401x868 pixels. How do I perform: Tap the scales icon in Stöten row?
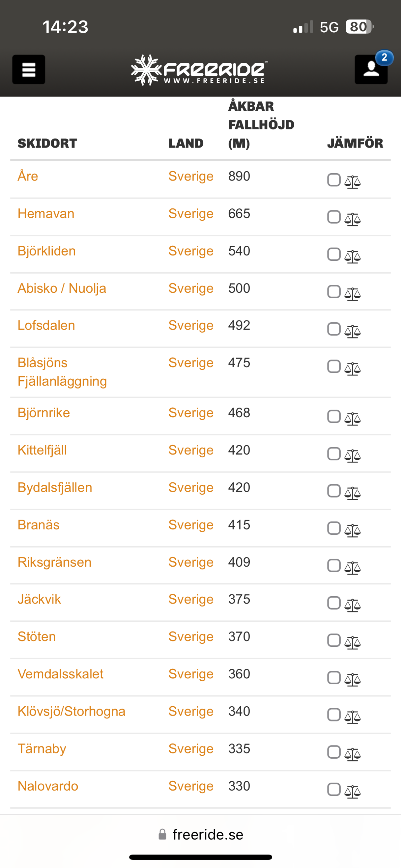coord(352,642)
